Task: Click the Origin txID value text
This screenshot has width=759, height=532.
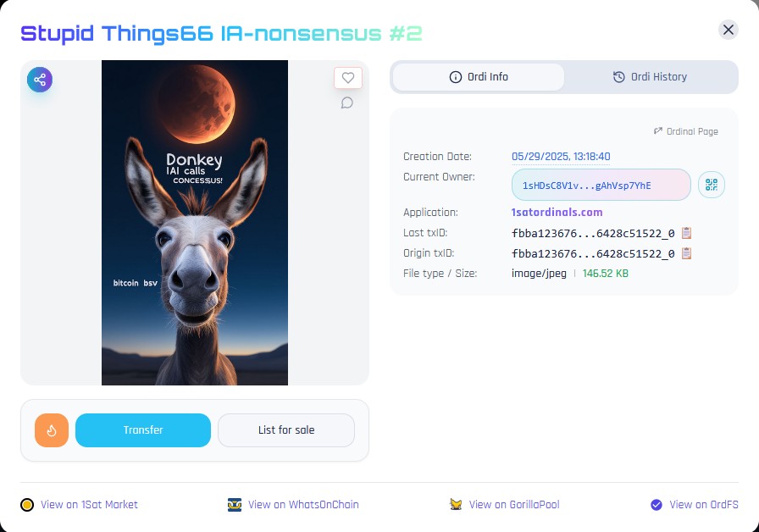Action: (x=593, y=253)
